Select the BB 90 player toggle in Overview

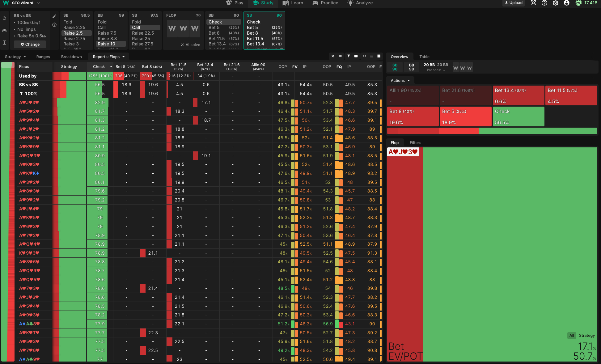411,67
